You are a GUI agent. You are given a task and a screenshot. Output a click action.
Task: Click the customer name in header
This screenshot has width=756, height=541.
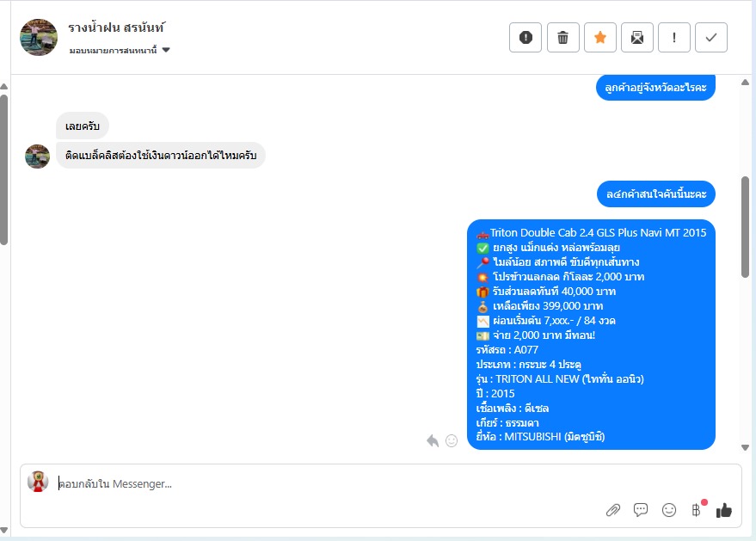click(116, 28)
